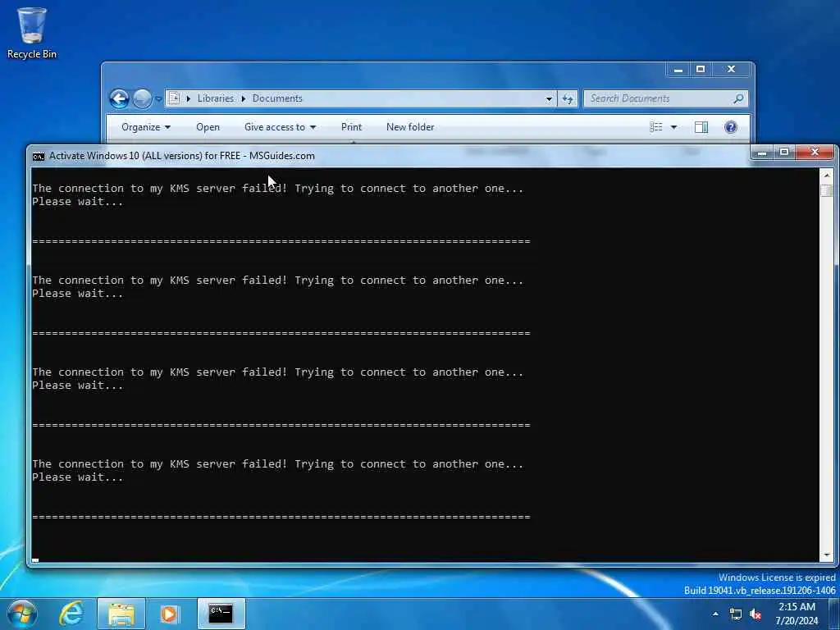The width and height of the screenshot is (840, 630).
Task: Click the Open toolbar command
Action: [x=208, y=127]
